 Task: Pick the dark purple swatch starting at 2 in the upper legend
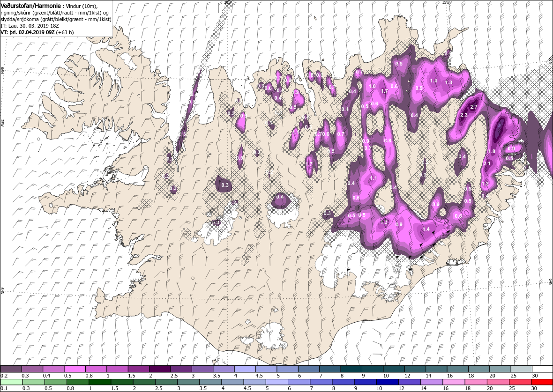(x=160, y=370)
